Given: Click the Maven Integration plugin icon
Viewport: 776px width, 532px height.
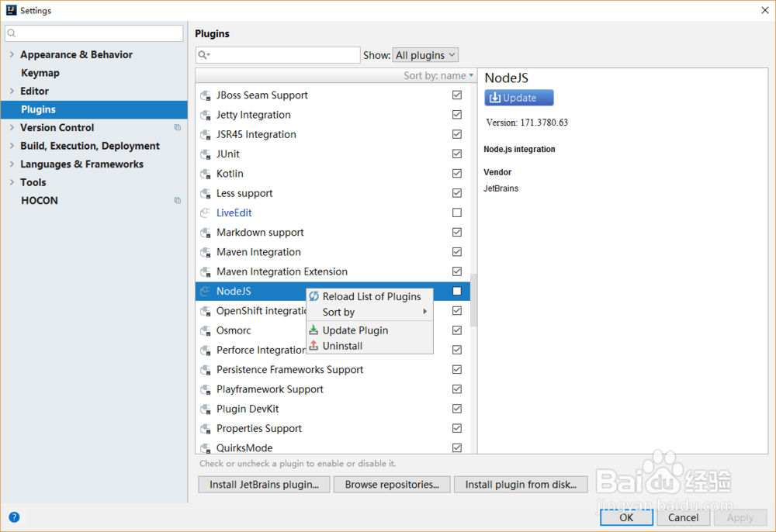Looking at the screenshot, I should coord(206,252).
